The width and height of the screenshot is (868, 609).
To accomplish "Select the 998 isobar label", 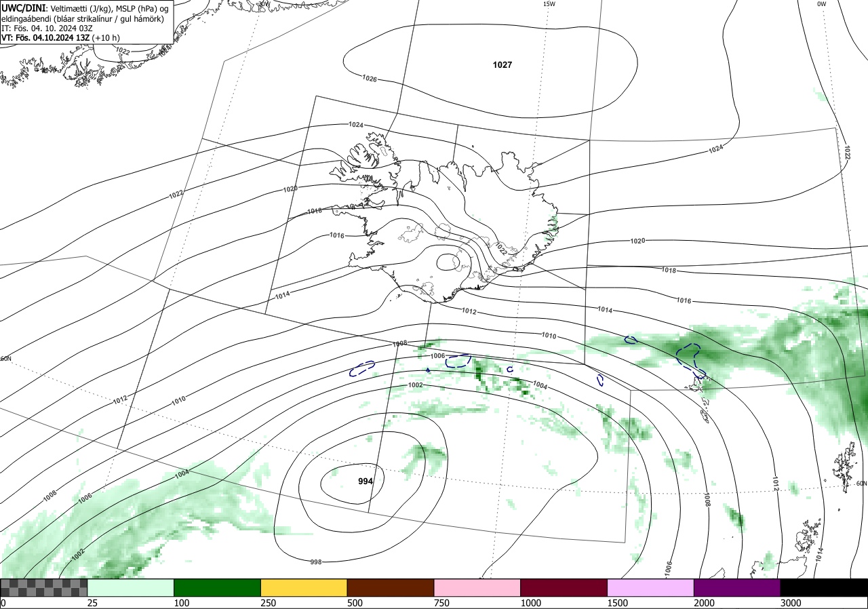I will point(316,562).
